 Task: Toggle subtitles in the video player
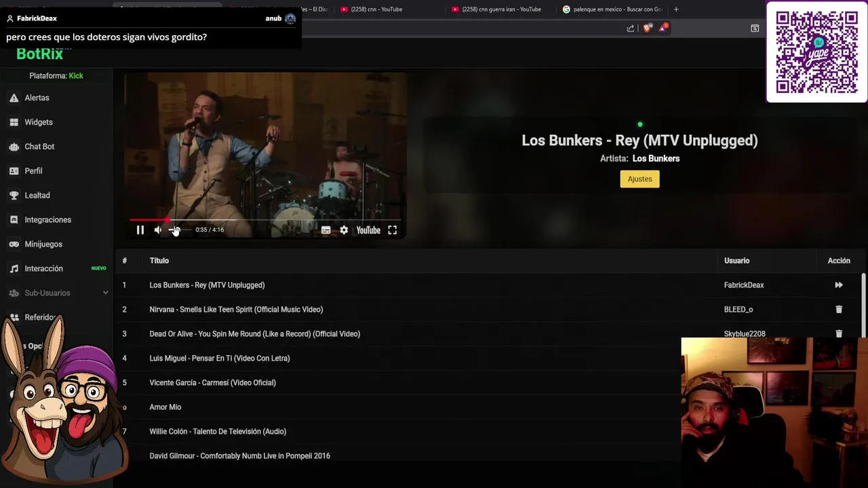point(325,230)
